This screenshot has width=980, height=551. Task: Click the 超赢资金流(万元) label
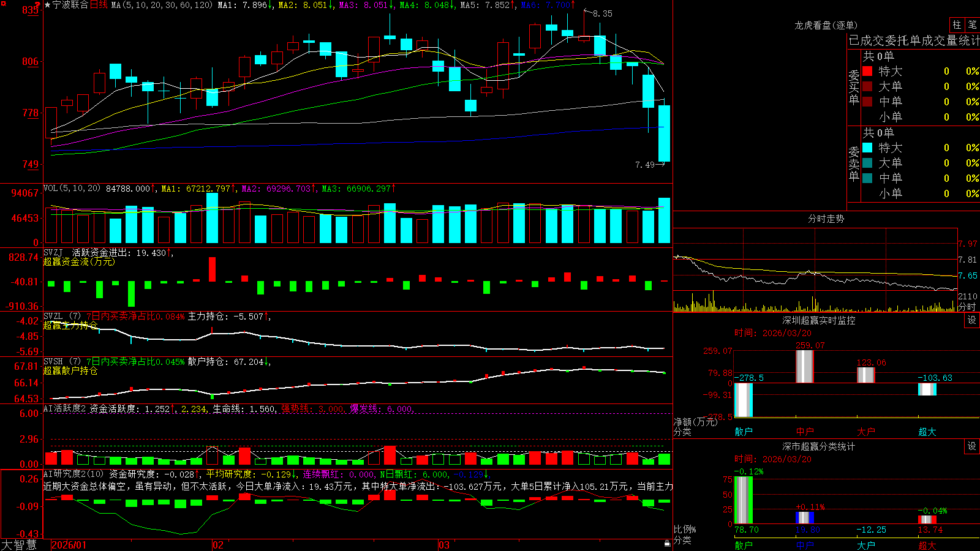[x=79, y=262]
